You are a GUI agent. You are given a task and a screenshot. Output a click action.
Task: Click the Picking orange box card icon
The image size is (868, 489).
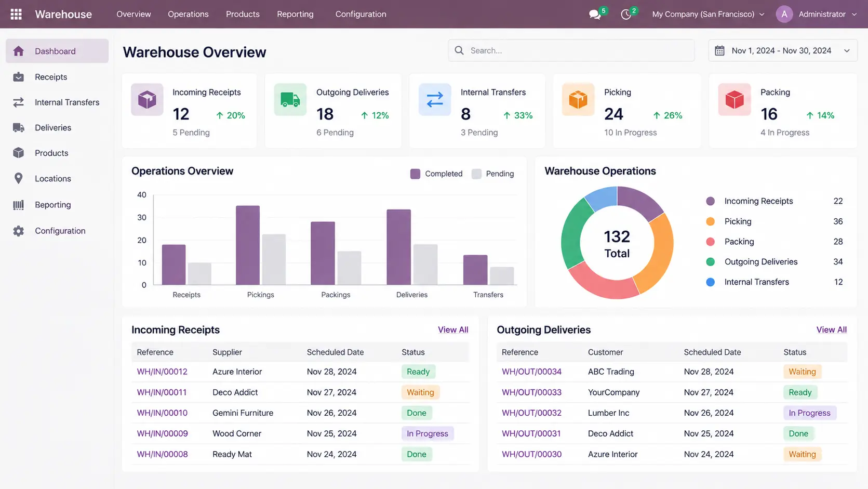[x=578, y=99]
